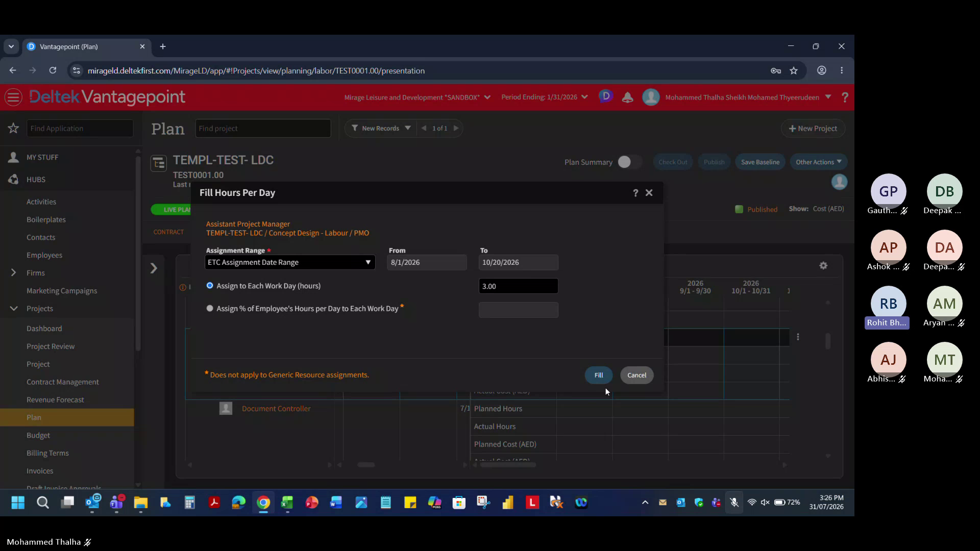This screenshot has width=980, height=551.
Task: Open the row actions three-dot menu
Action: 798,337
